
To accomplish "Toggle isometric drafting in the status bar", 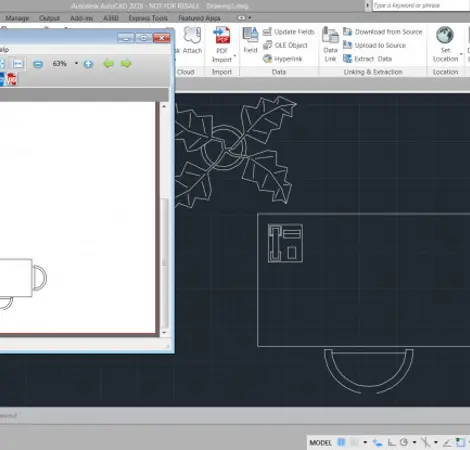I will point(425,442).
